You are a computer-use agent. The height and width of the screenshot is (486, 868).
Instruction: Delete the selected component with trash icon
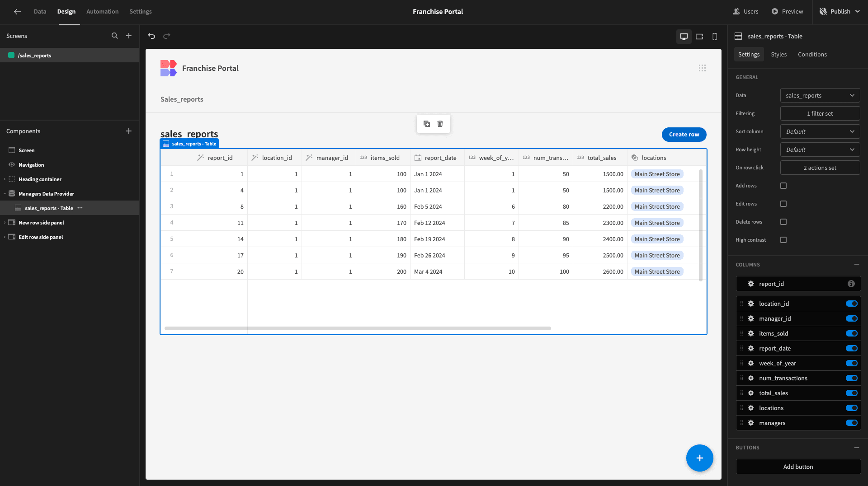click(440, 124)
